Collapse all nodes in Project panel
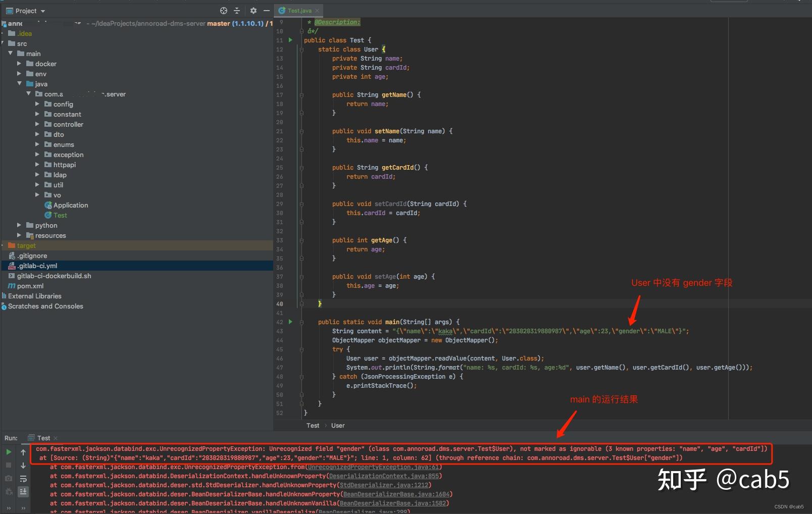This screenshot has height=514, width=812. (x=237, y=11)
